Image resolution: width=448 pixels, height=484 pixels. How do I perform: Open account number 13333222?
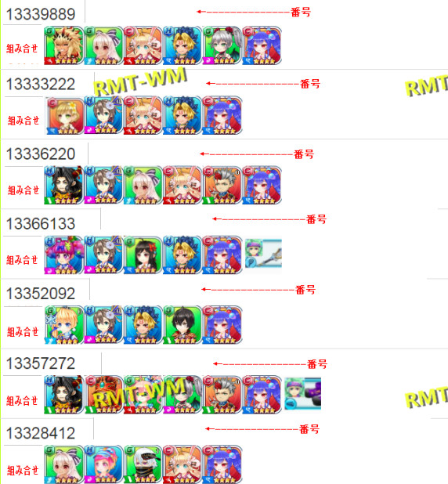41,85
